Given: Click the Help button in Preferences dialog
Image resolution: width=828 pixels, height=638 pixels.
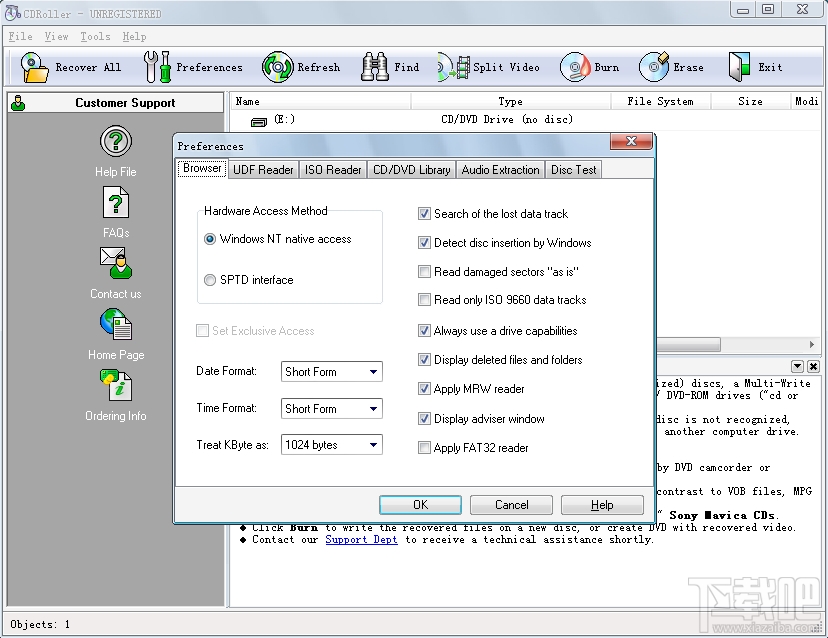Looking at the screenshot, I should [602, 505].
